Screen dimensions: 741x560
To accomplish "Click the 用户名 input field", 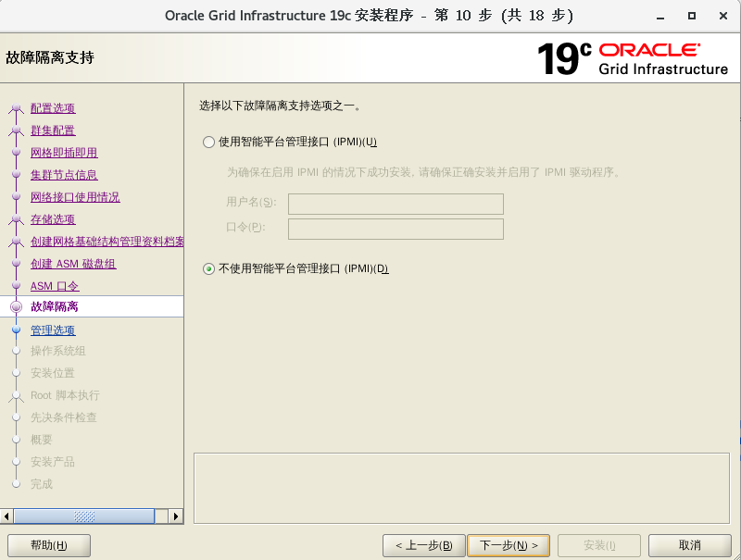I will 396,204.
